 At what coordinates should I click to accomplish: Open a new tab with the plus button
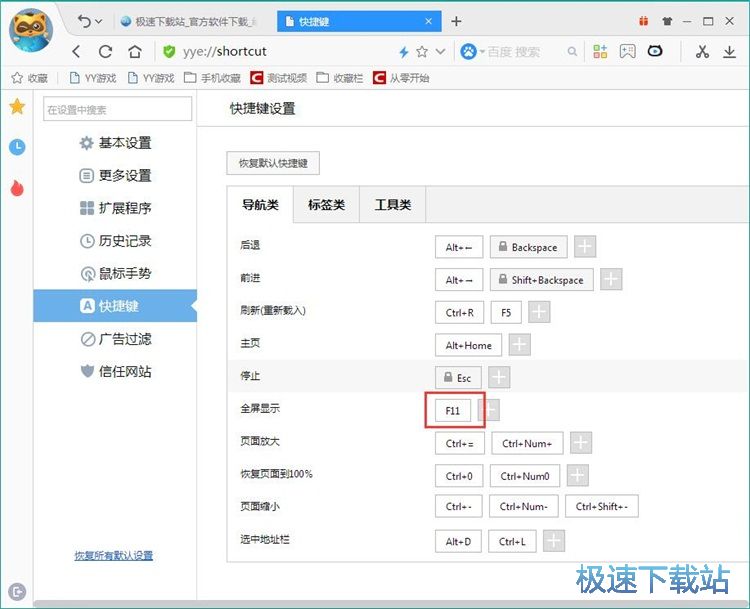pos(456,21)
